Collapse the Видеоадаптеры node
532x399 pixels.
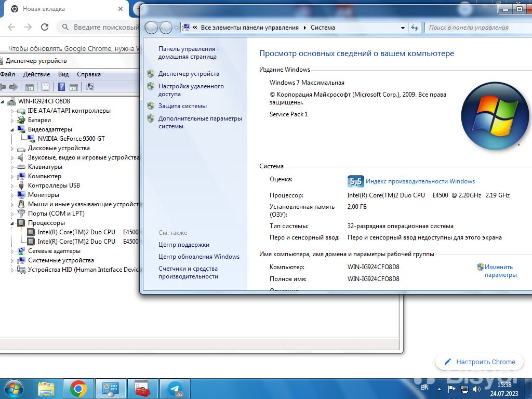[x=12, y=129]
